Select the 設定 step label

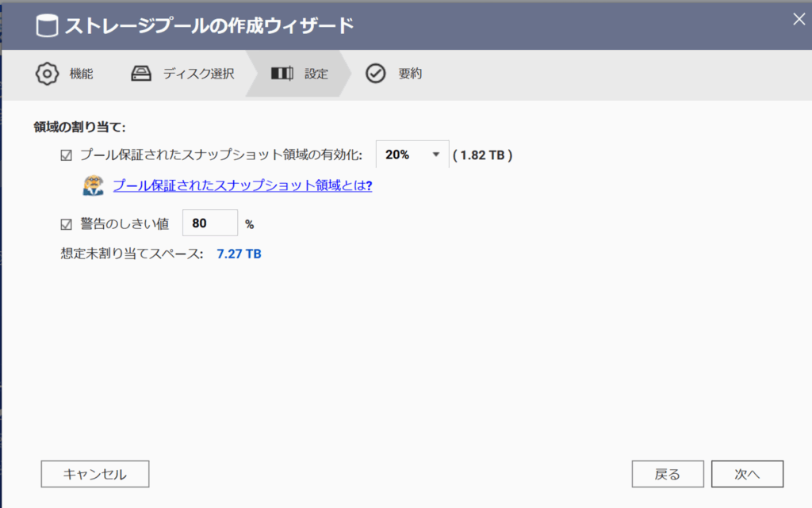click(316, 74)
